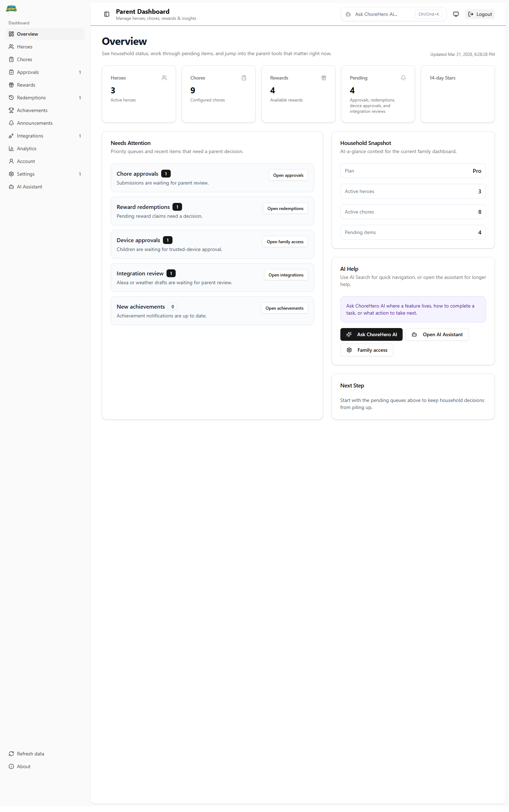Select Rewards in the sidebar
Image resolution: width=509 pixels, height=812 pixels.
point(45,85)
